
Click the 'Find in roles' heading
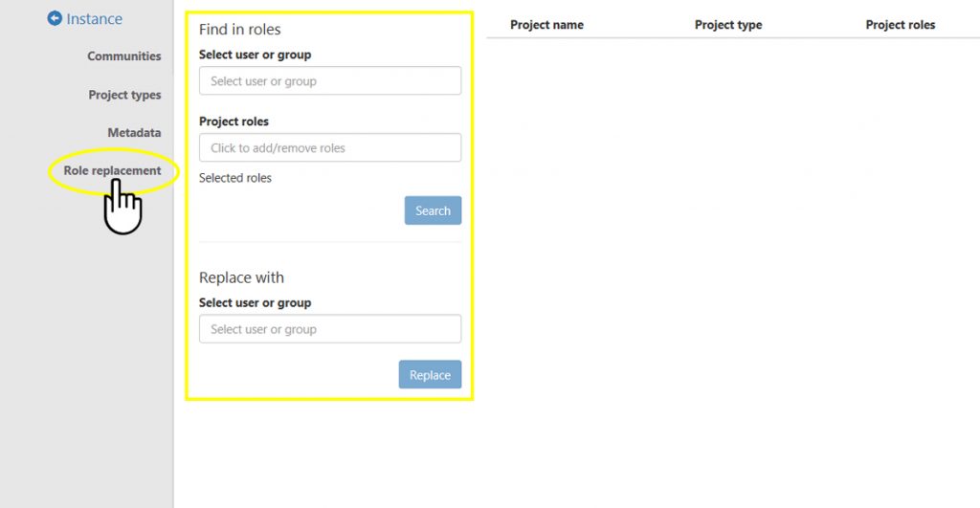coord(240,30)
